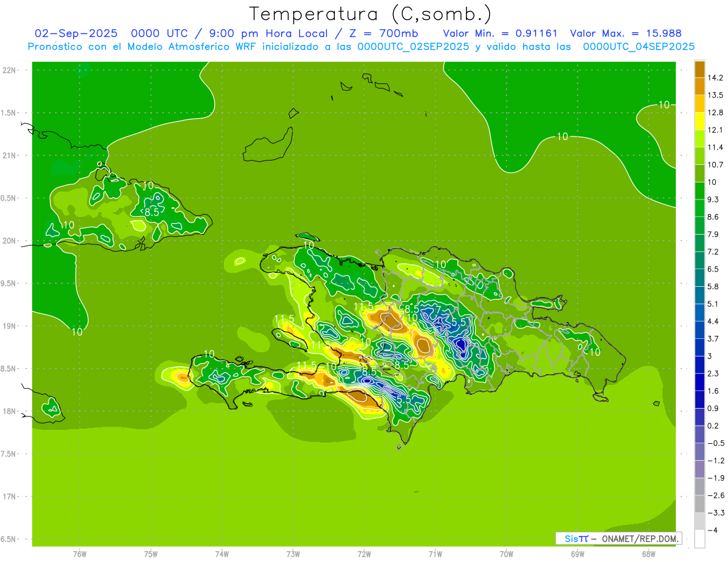Click the 11.4 value on the color scale
Viewport: 728px width, 562px height.
[716, 147]
